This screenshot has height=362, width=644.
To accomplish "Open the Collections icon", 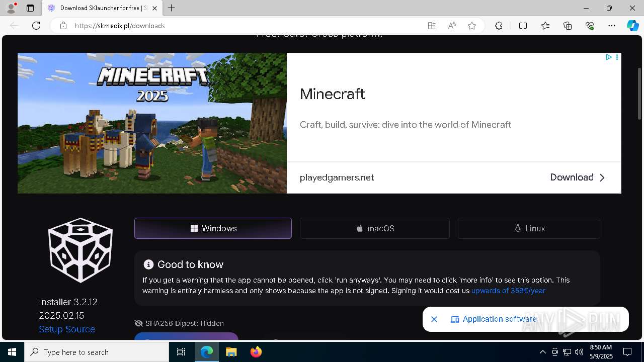I will [568, 26].
